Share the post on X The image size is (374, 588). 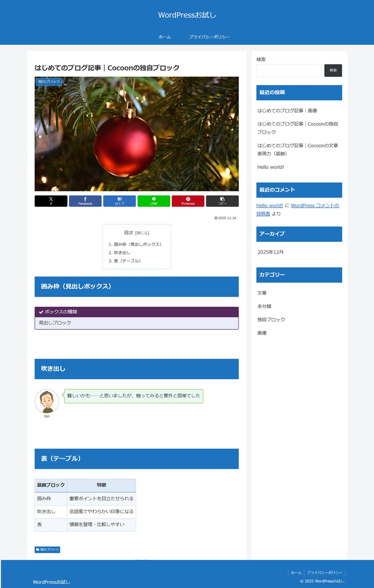tap(51, 201)
